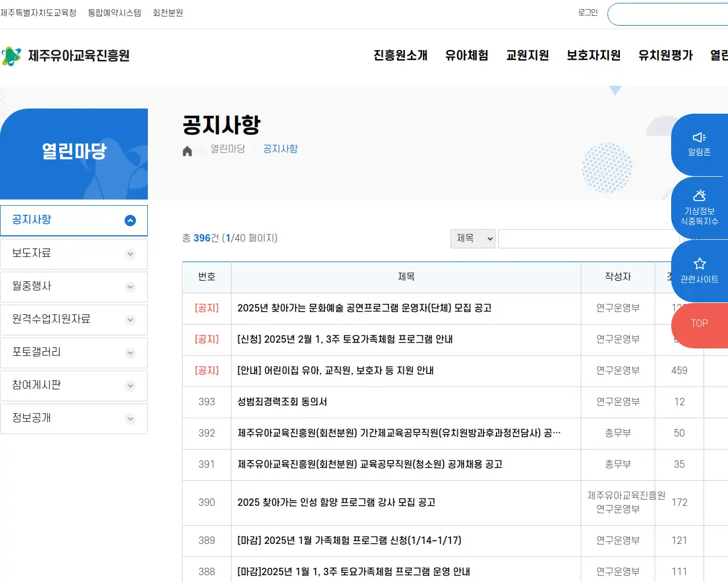The width and height of the screenshot is (728, 582).
Task: Click 공지사항 in the breadcrumb
Action: coord(280,149)
